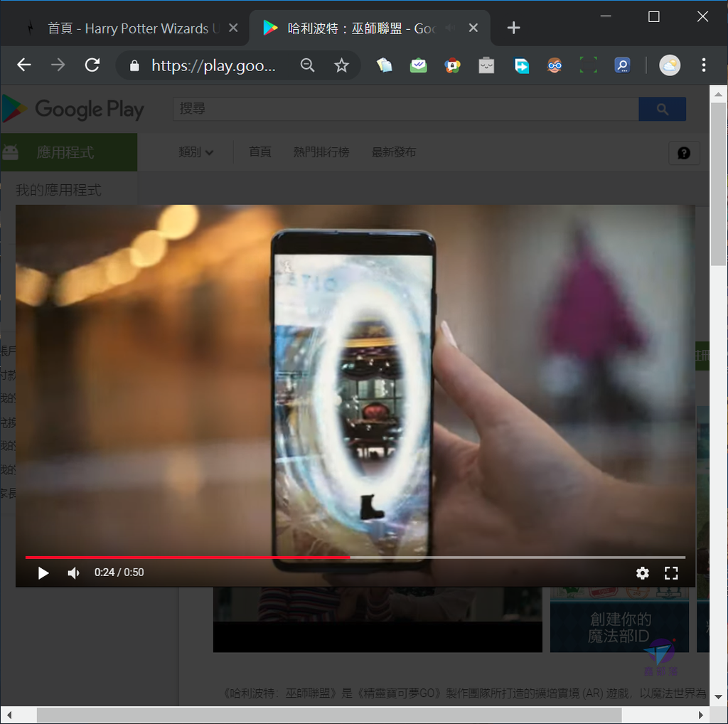
Task: Open the help question mark button
Action: tap(684, 153)
